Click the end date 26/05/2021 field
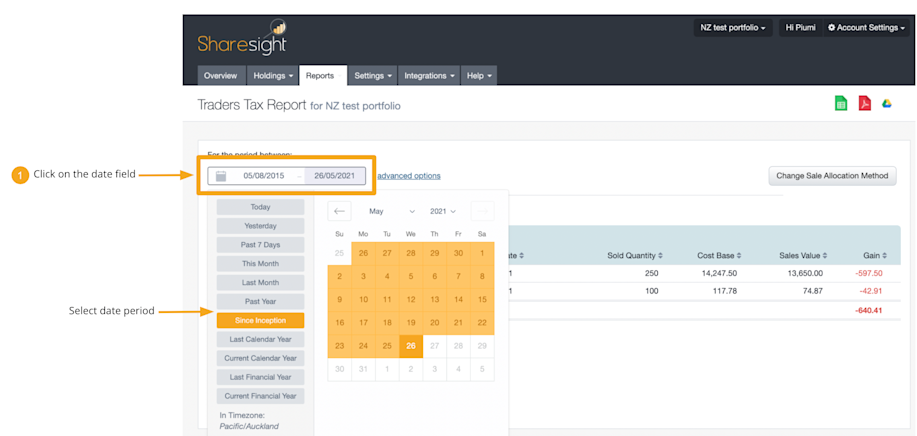The height and width of the screenshot is (436, 917). click(334, 176)
